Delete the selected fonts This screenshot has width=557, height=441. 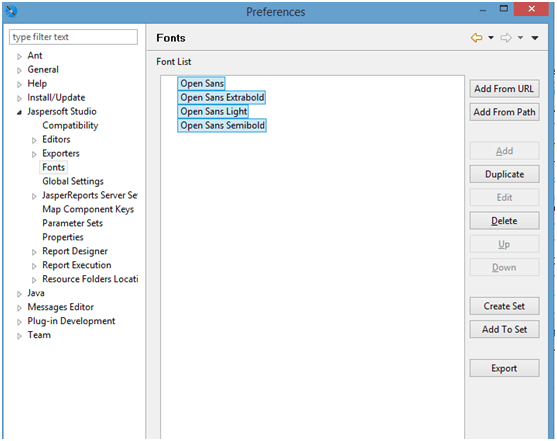point(504,221)
